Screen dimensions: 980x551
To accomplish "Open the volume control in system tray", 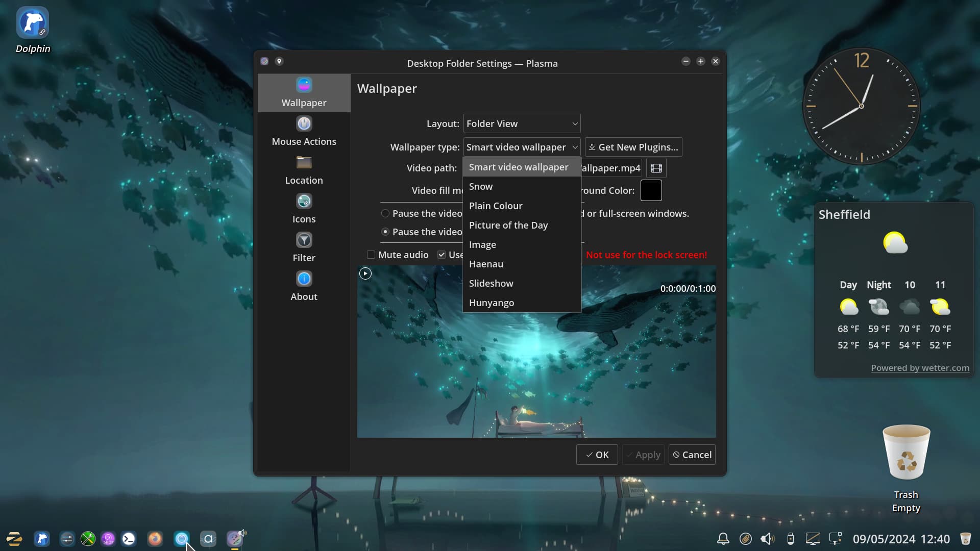I will pyautogui.click(x=768, y=539).
